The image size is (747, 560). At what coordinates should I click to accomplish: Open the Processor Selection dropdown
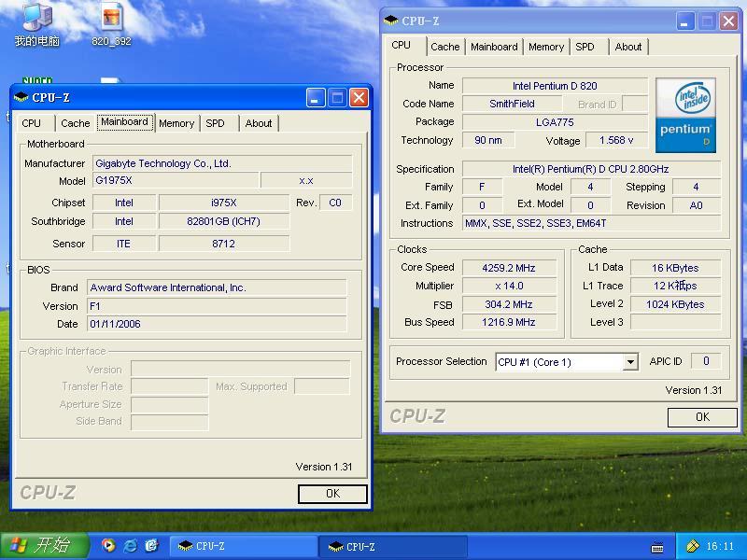[x=630, y=362]
